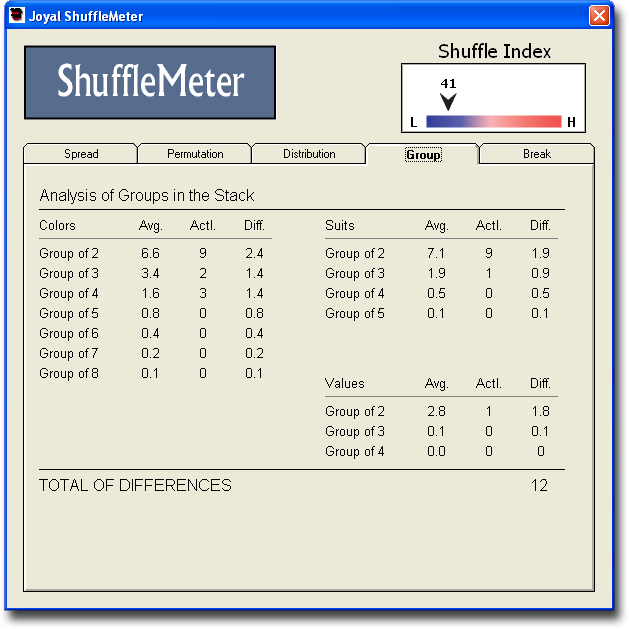Click the Values Actl. column header
The width and height of the screenshot is (629, 629).
[x=489, y=383]
